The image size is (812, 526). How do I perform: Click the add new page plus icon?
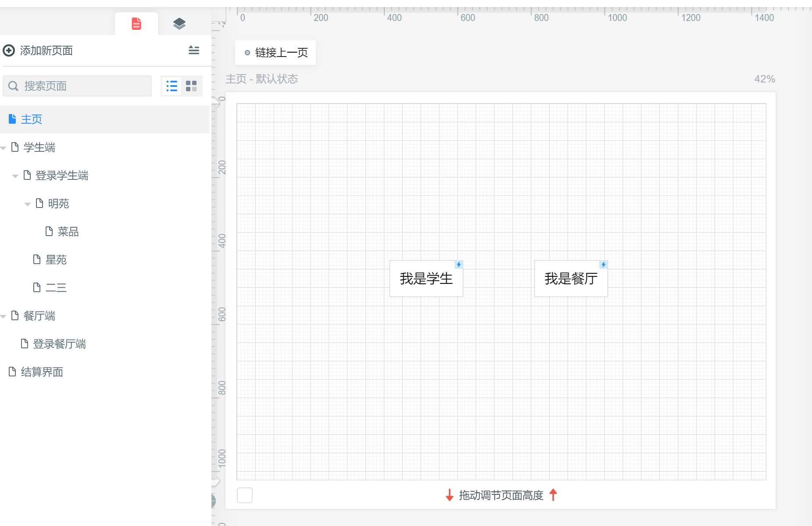click(9, 50)
